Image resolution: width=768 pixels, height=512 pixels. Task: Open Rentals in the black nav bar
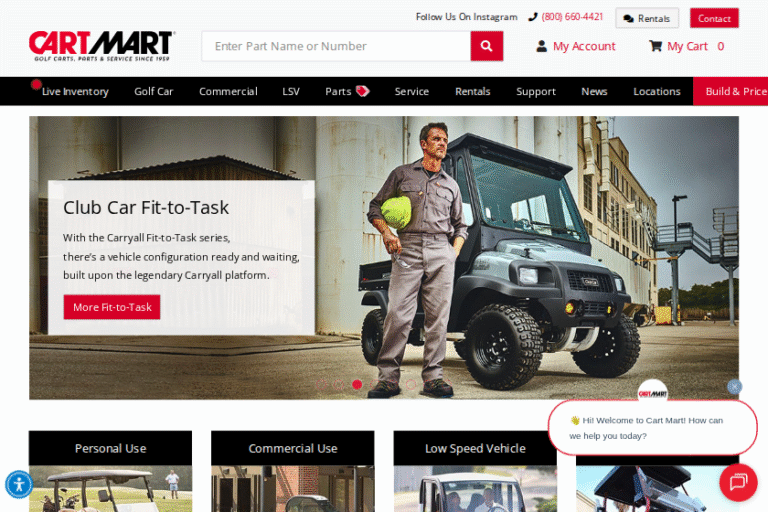tap(472, 92)
